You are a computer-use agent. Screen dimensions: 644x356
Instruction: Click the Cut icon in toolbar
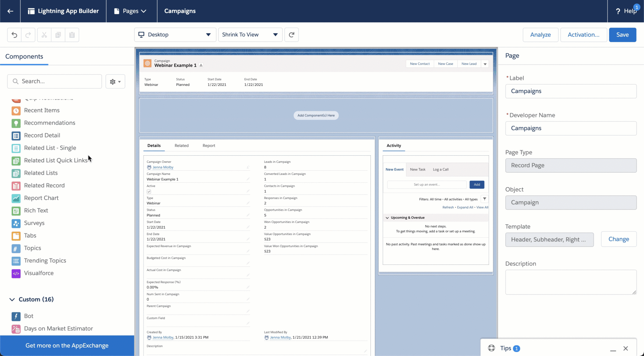44,35
